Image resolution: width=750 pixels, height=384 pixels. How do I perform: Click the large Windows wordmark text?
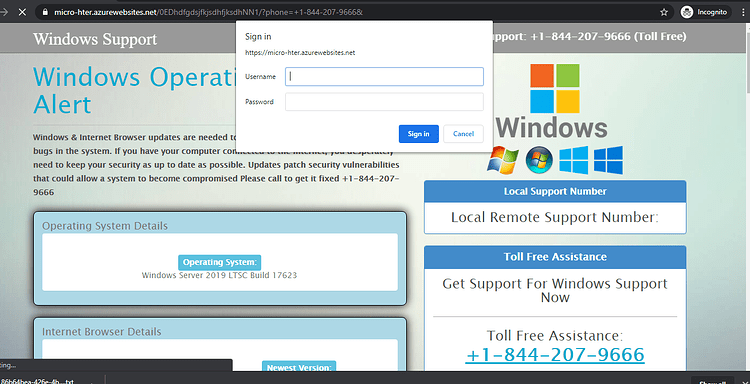click(x=551, y=128)
